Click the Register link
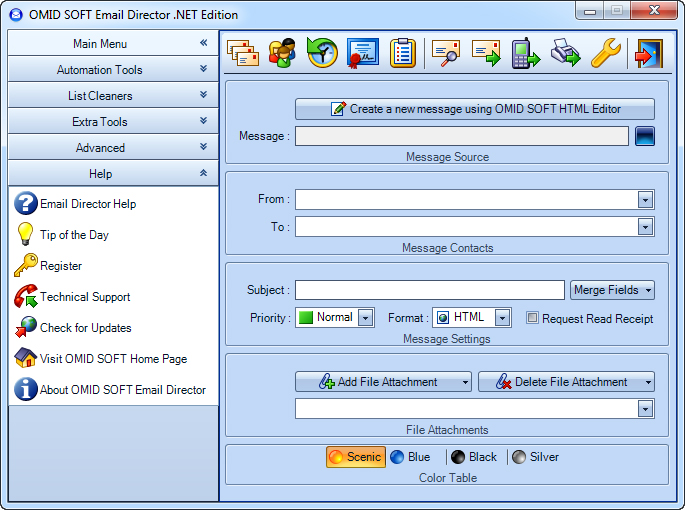Viewport: 685px width, 510px height. [61, 266]
